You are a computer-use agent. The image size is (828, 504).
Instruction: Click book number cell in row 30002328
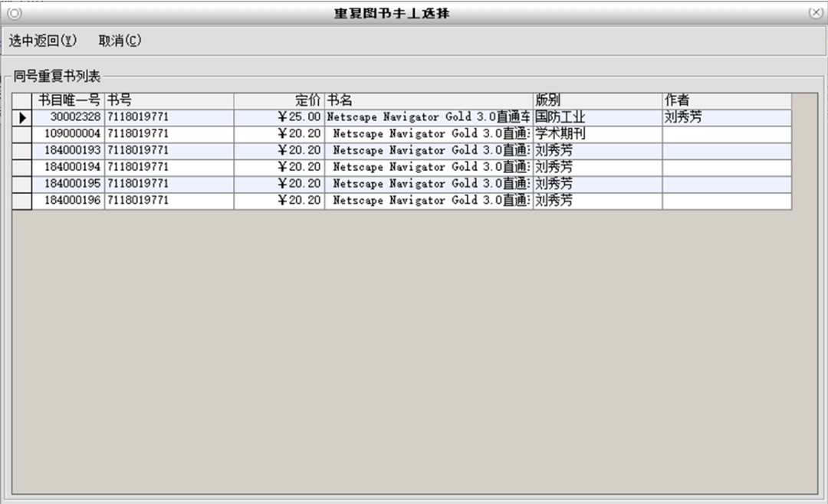169,117
